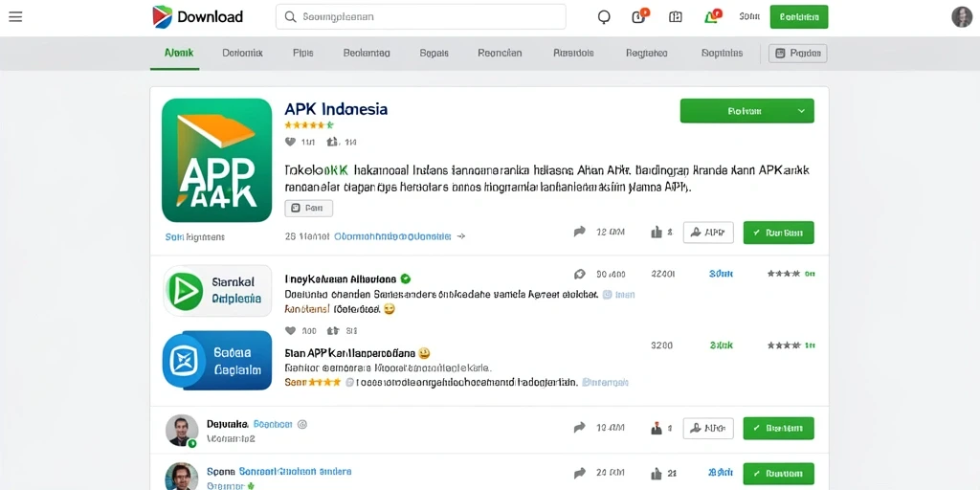980x490 pixels.
Task: Click the magnifier icon in the search box
Action: (290, 17)
